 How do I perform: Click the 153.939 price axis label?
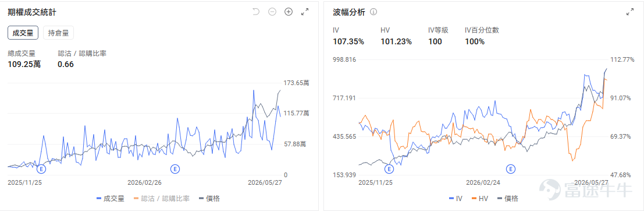coord(344,175)
